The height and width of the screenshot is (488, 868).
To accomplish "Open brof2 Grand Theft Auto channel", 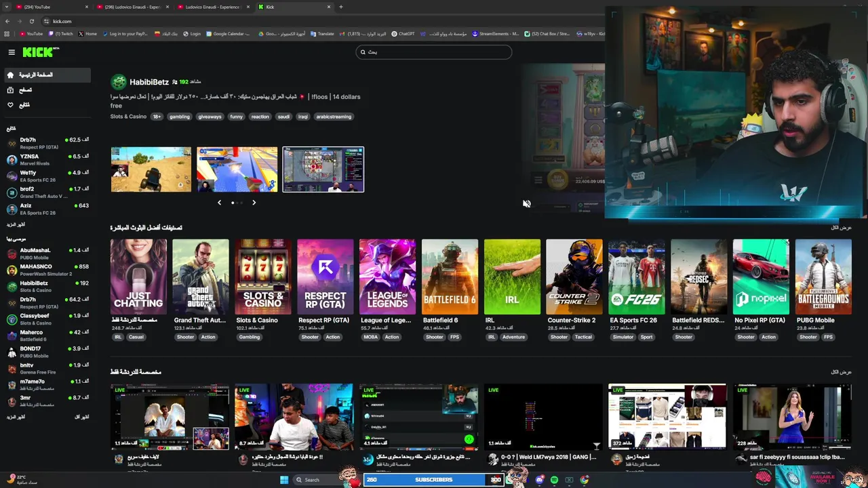I will tap(47, 192).
